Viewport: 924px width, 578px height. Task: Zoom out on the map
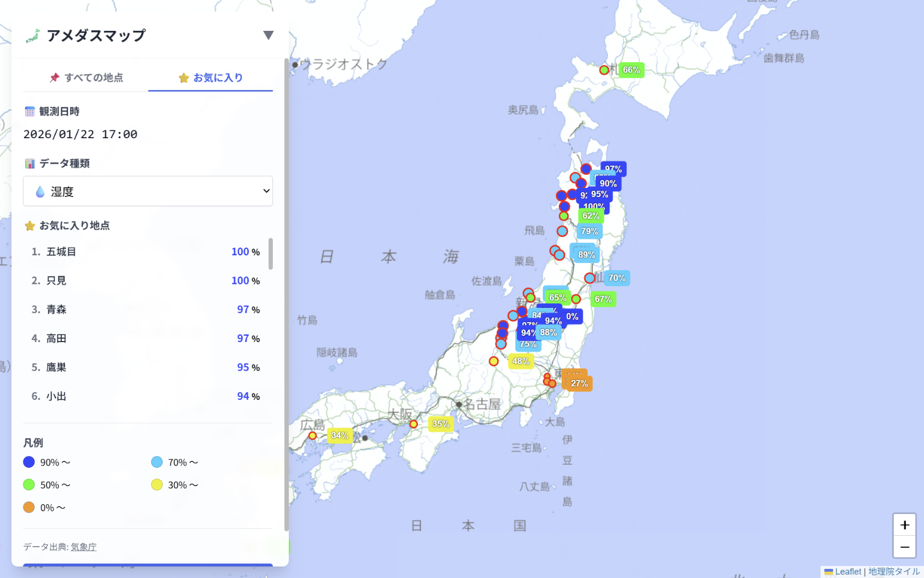[904, 547]
